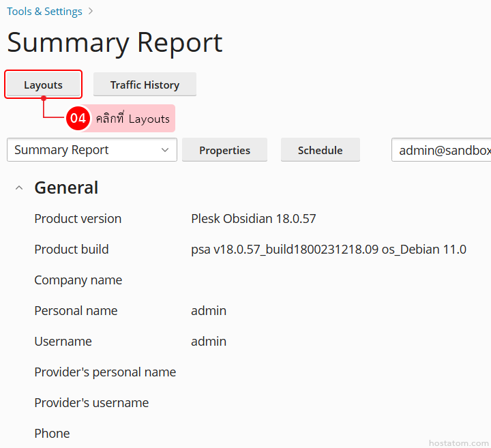This screenshot has height=448, width=491.
Task: Open the Schedule settings button
Action: (x=320, y=150)
